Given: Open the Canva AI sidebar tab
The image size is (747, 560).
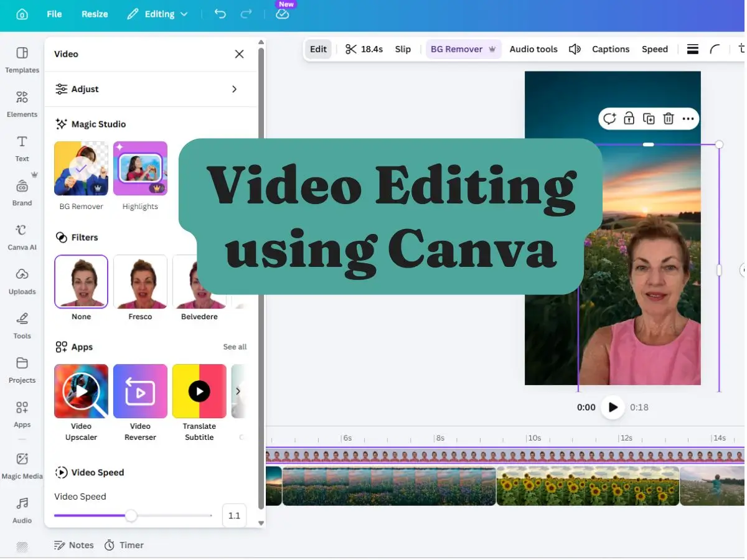Looking at the screenshot, I should click(x=22, y=237).
